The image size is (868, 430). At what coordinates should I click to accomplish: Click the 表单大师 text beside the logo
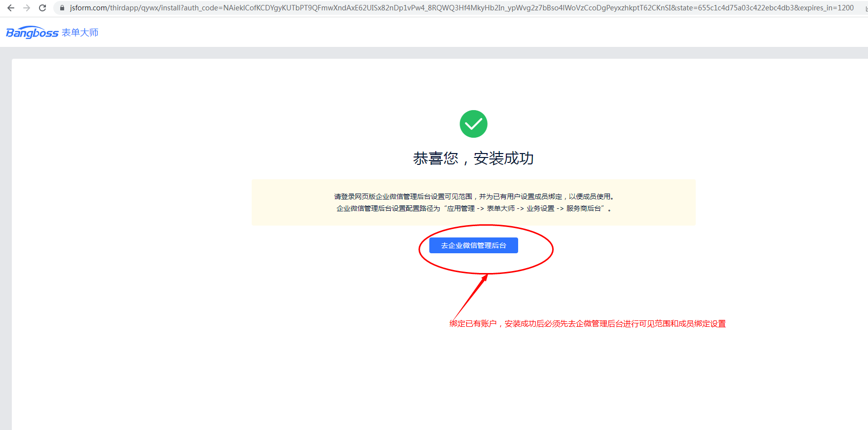coord(80,33)
